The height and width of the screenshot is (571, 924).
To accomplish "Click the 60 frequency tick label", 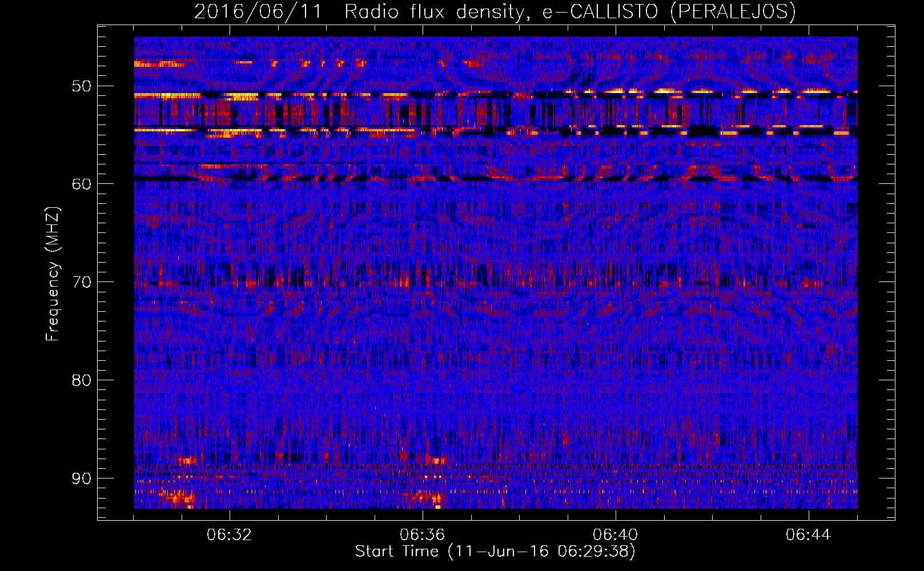I will click(x=81, y=184).
